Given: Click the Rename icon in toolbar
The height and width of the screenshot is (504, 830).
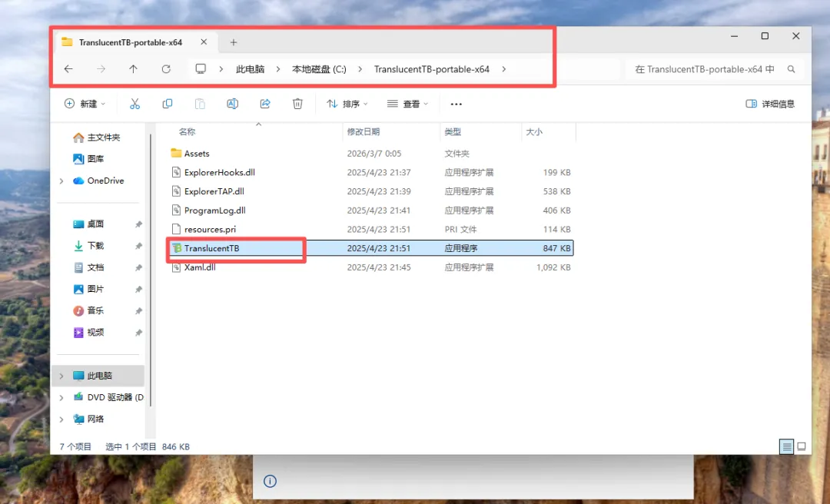Looking at the screenshot, I should coord(232,104).
